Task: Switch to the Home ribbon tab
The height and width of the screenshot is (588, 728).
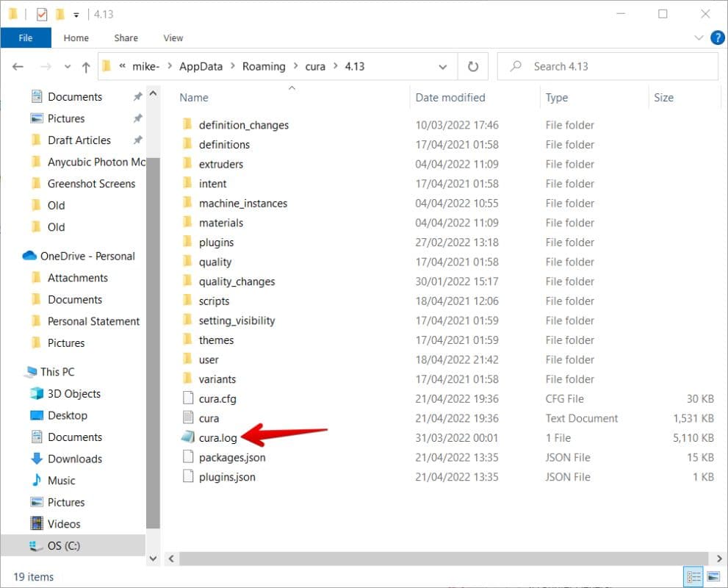Action: [76, 37]
